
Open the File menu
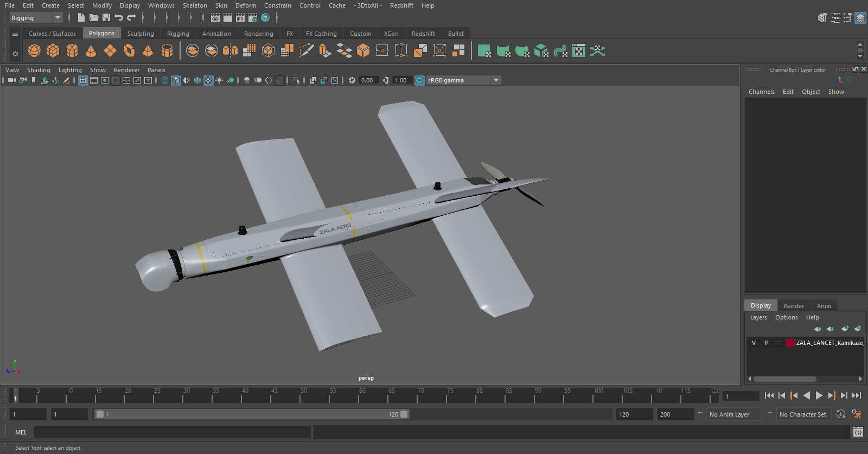pyautogui.click(x=10, y=5)
